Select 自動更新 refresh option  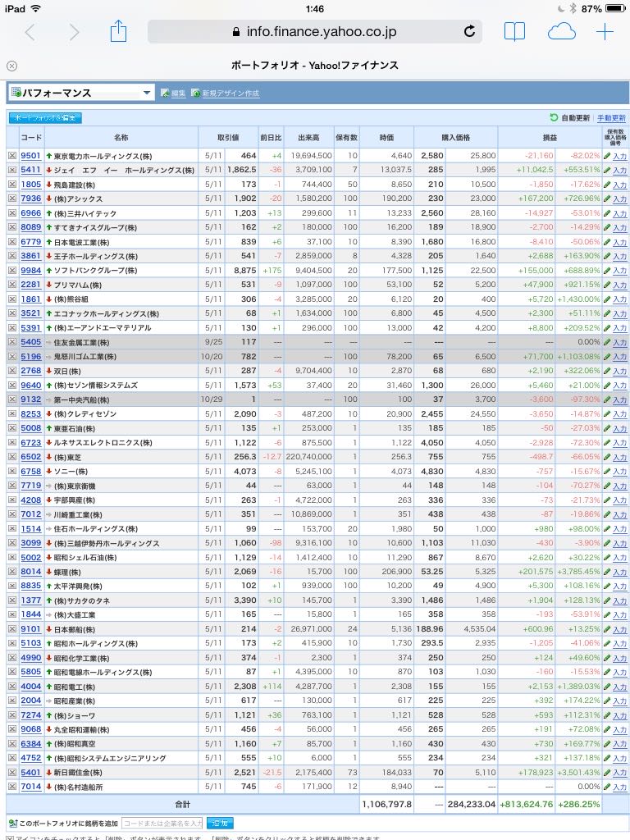pyautogui.click(x=570, y=118)
